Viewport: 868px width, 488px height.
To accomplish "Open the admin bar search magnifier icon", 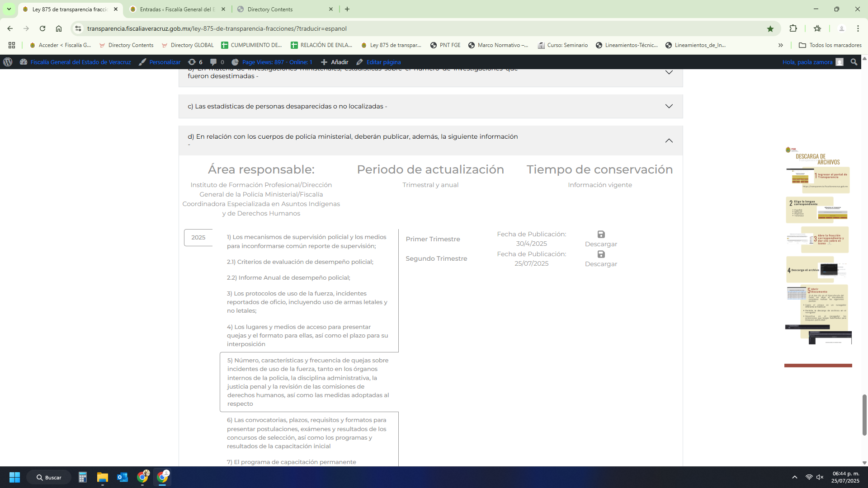I will [x=854, y=62].
